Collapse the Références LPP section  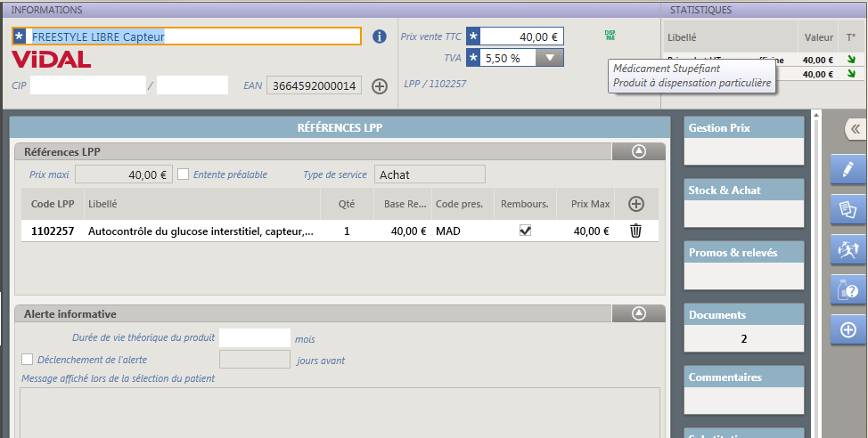[639, 151]
